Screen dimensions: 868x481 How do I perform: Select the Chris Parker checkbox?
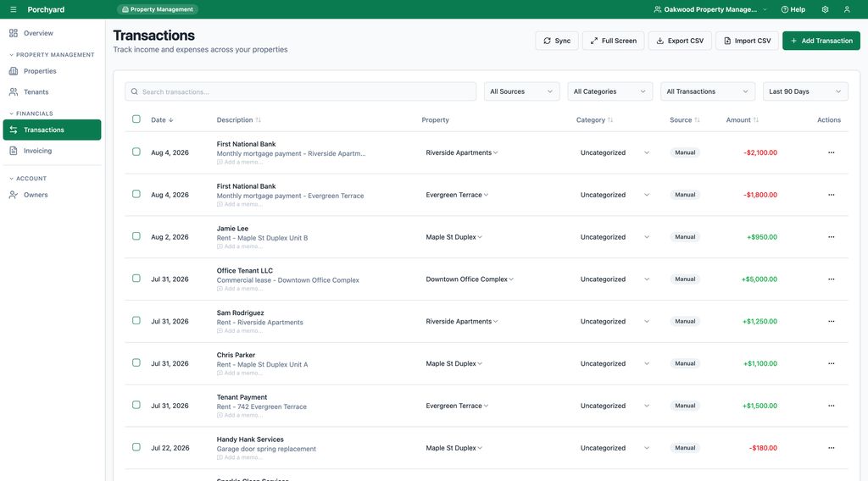click(x=136, y=362)
